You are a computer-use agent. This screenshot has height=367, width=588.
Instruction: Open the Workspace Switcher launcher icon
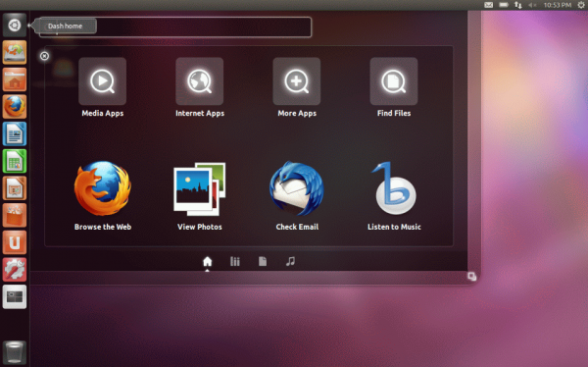click(x=15, y=296)
